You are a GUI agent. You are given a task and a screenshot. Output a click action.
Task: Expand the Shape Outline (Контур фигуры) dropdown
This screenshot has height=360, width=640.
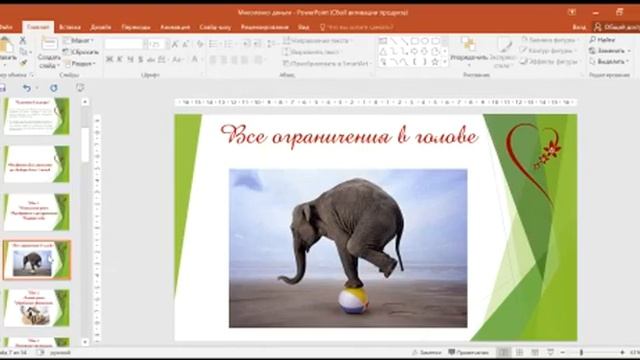(x=549, y=51)
